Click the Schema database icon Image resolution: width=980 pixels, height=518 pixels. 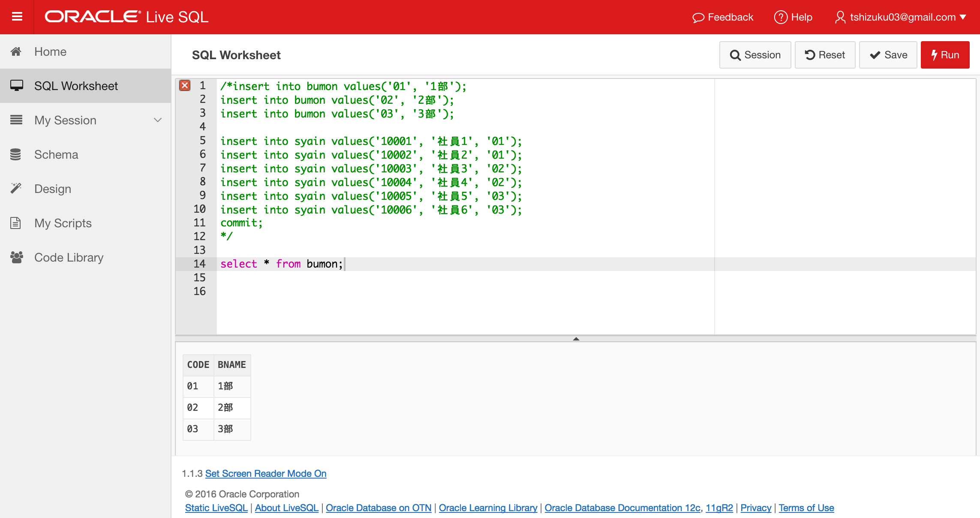16,154
